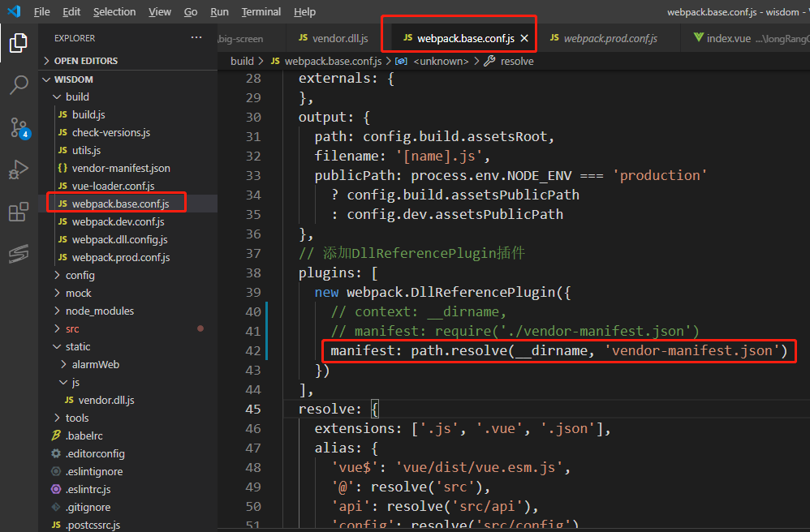810x532 pixels.
Task: Open the Help menu
Action: pyautogui.click(x=305, y=11)
